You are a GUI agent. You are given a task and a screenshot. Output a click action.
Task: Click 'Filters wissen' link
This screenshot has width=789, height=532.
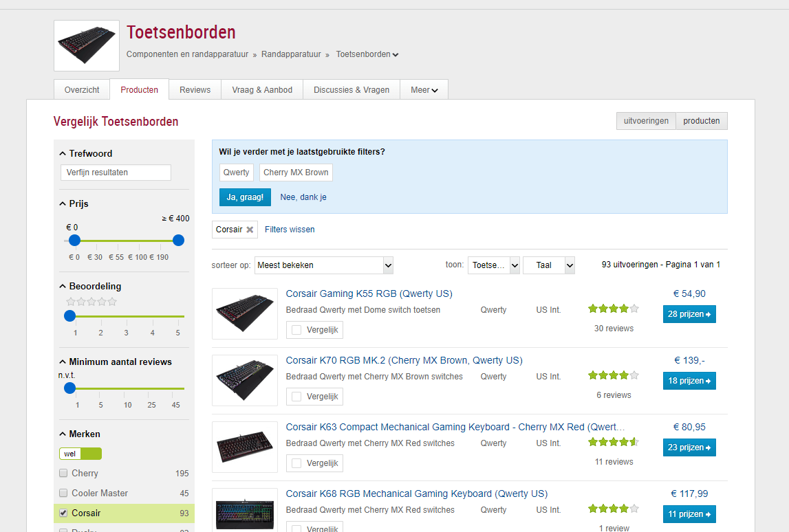tap(290, 230)
